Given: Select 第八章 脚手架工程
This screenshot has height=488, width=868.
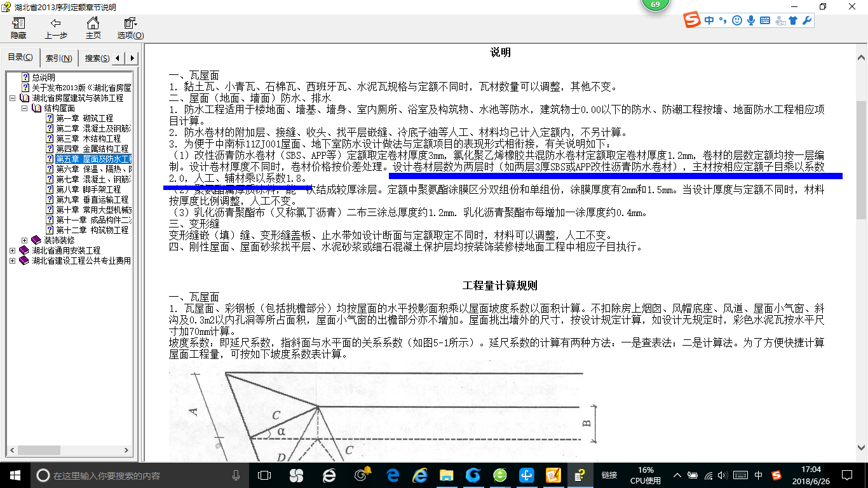Looking at the screenshot, I should coord(88,189).
